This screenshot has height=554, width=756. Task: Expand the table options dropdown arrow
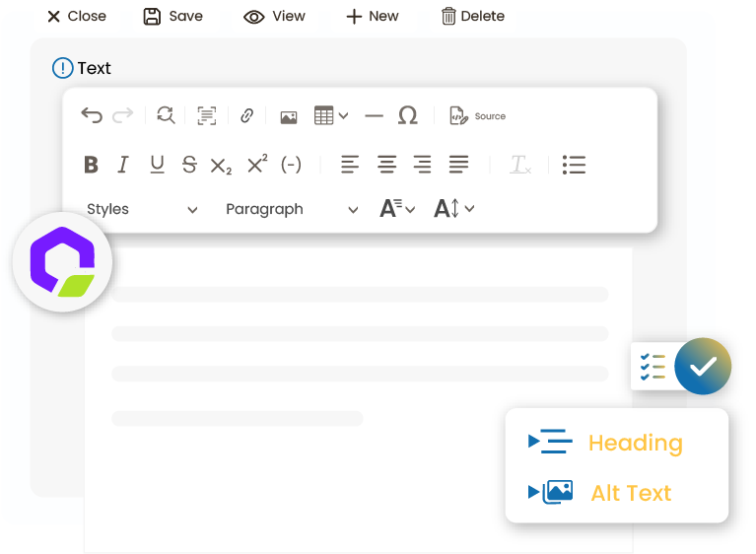[343, 115]
